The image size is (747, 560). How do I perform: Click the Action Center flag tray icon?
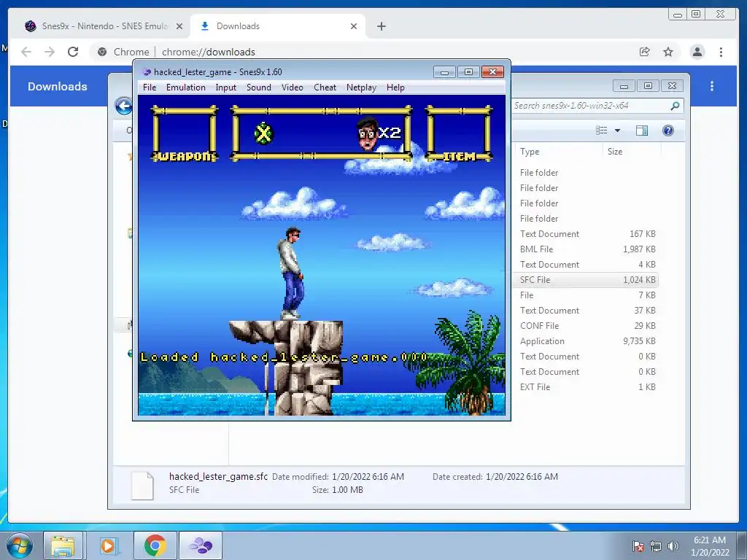coord(638,546)
